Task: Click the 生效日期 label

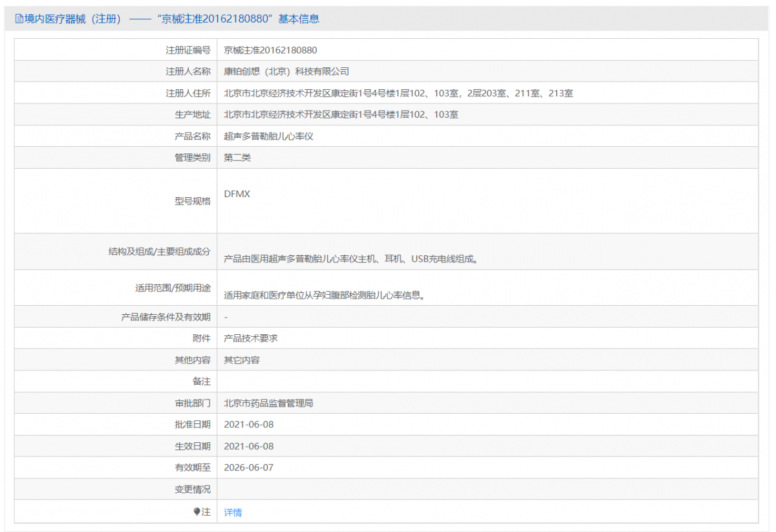Action: (x=193, y=446)
